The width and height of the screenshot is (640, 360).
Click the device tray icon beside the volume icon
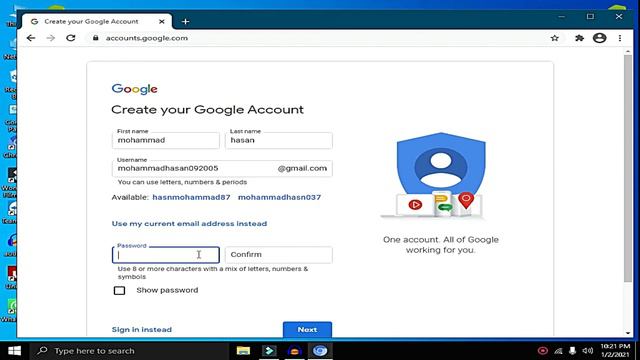(x=572, y=351)
